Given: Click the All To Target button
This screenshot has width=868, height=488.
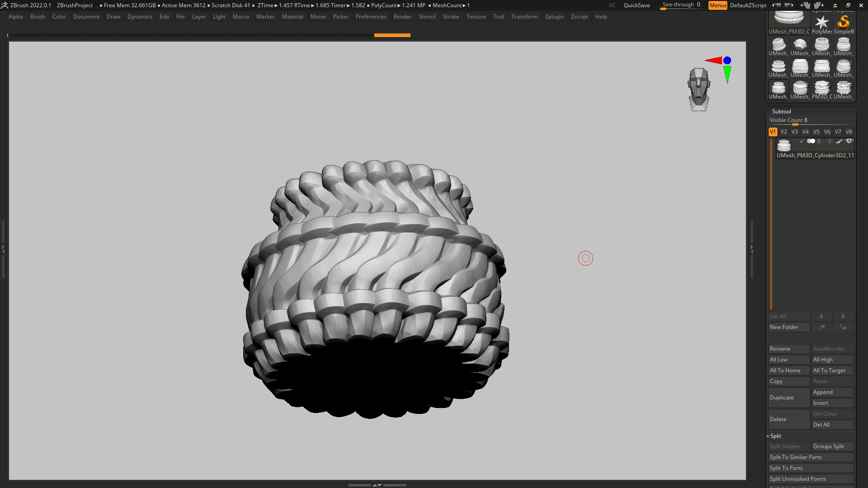Looking at the screenshot, I should (832, 371).
